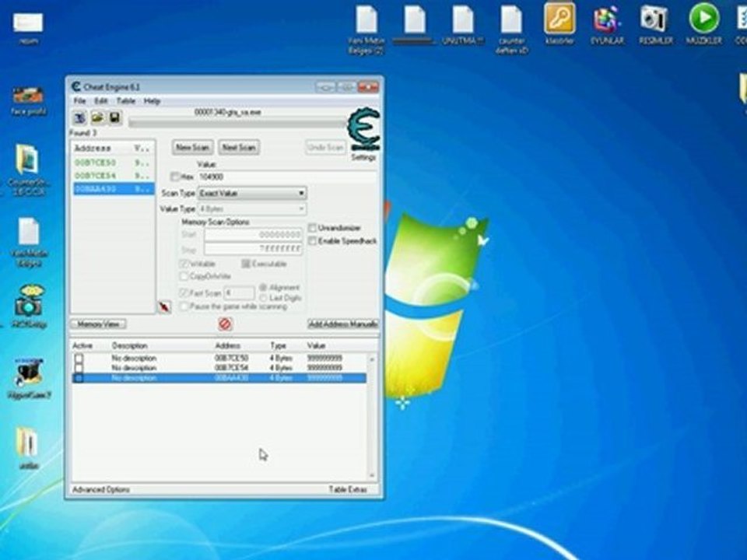Screen dimensions: 747x560
Task: Click the scan progress bar
Action: click(x=237, y=124)
